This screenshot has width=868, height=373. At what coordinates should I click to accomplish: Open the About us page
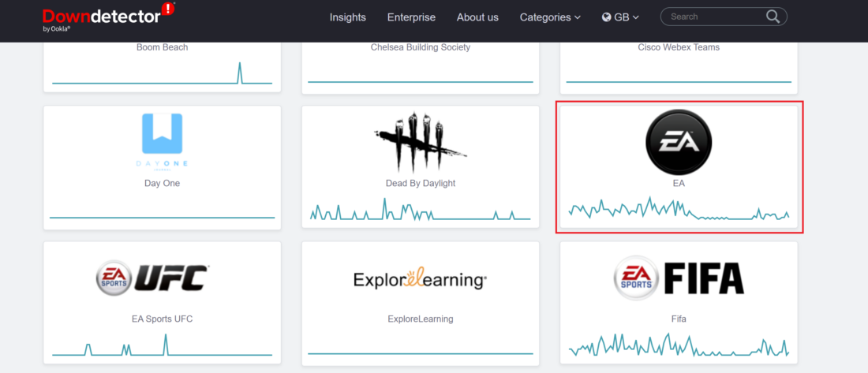477,17
